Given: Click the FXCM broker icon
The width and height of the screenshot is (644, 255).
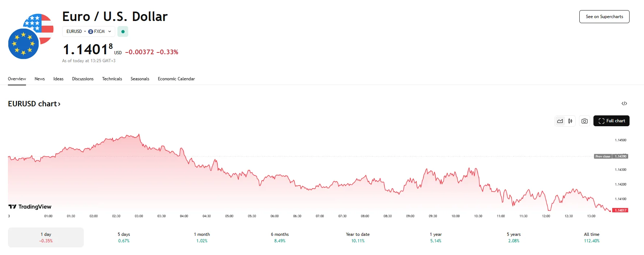Looking at the screenshot, I should 91,32.
